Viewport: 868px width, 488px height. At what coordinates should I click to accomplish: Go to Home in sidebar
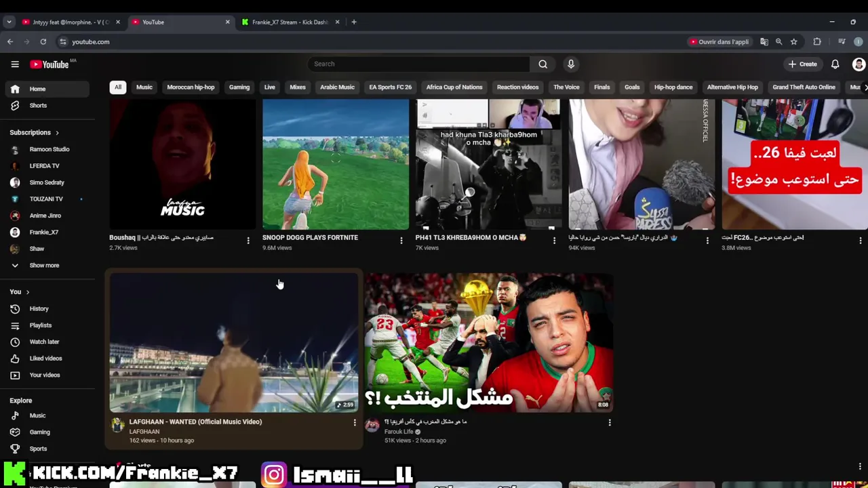click(x=47, y=89)
